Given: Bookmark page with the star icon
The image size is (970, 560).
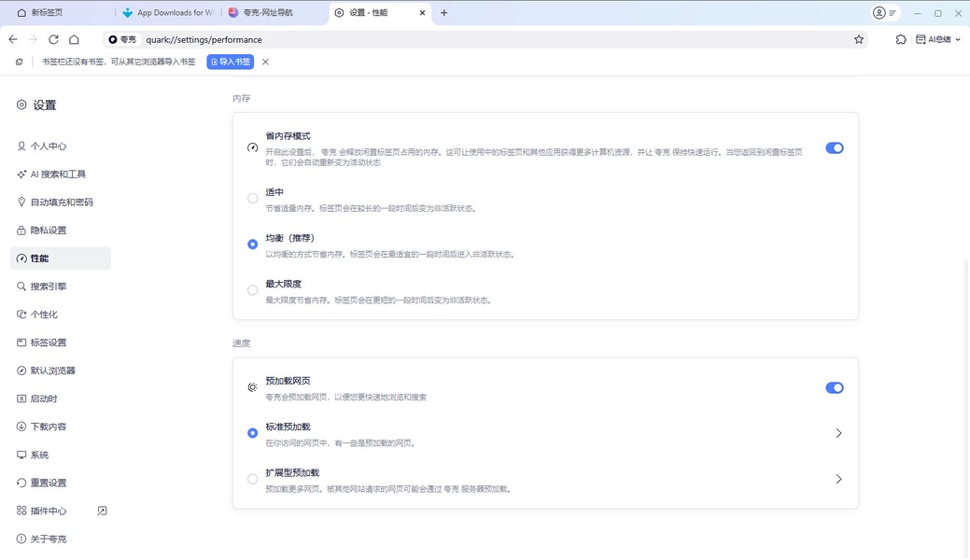Looking at the screenshot, I should 858,39.
